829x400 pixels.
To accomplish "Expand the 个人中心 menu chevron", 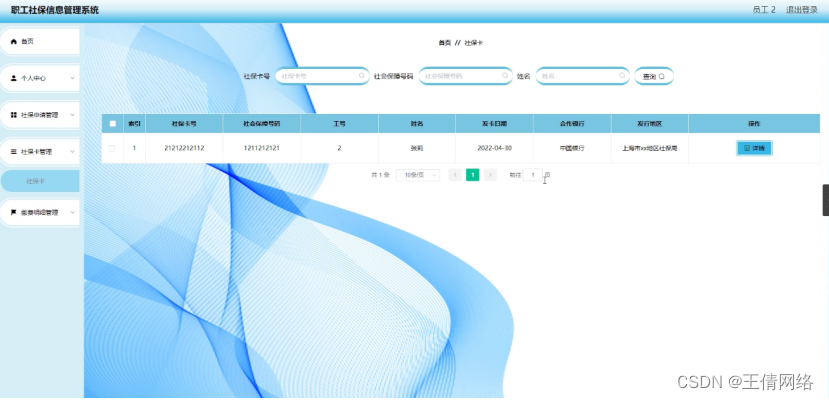I will (72, 78).
